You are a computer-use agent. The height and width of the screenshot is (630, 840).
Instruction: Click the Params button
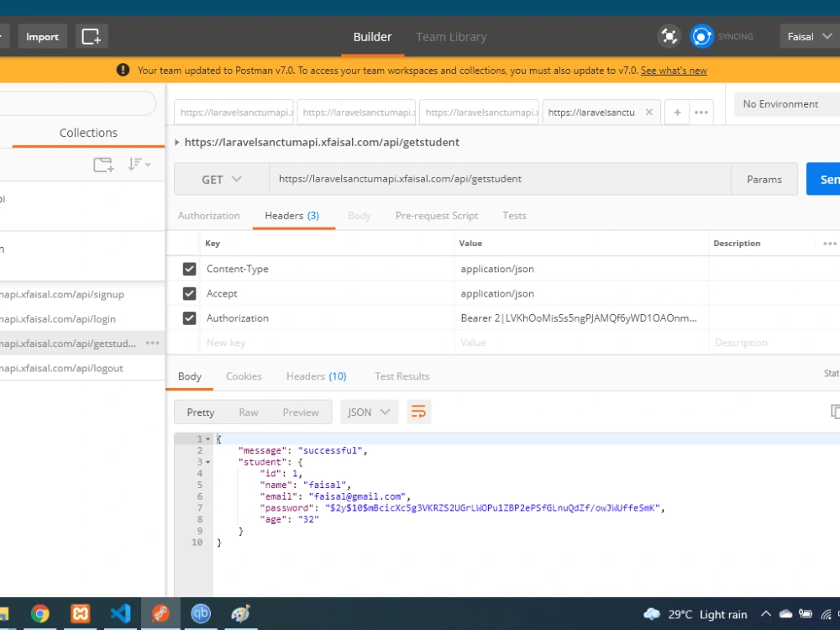(764, 179)
